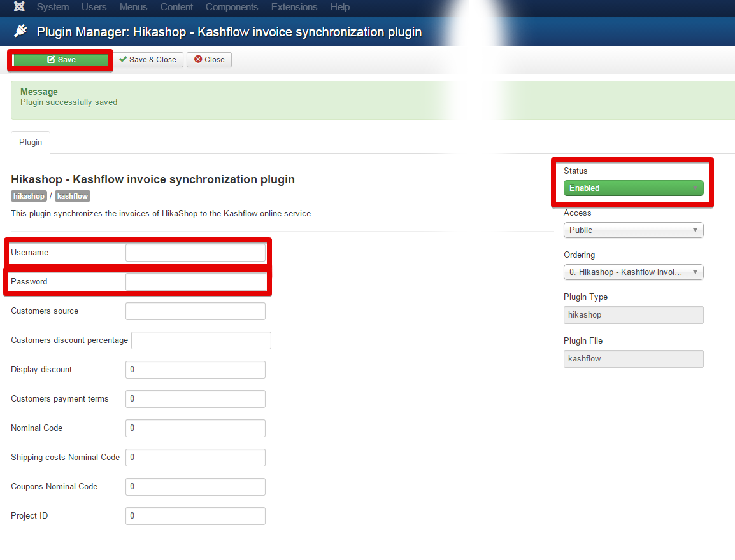The width and height of the screenshot is (735, 560).
Task: Click the plugin plug icon in header
Action: (x=20, y=31)
